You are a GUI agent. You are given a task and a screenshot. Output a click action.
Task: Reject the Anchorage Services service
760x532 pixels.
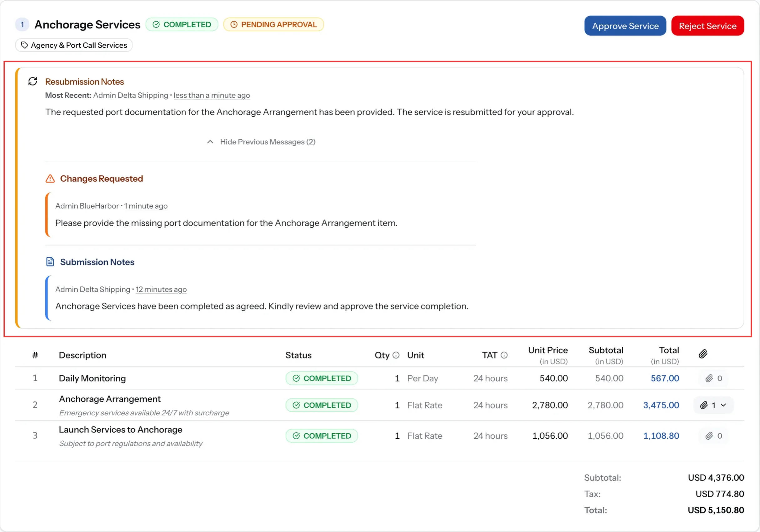coord(708,26)
